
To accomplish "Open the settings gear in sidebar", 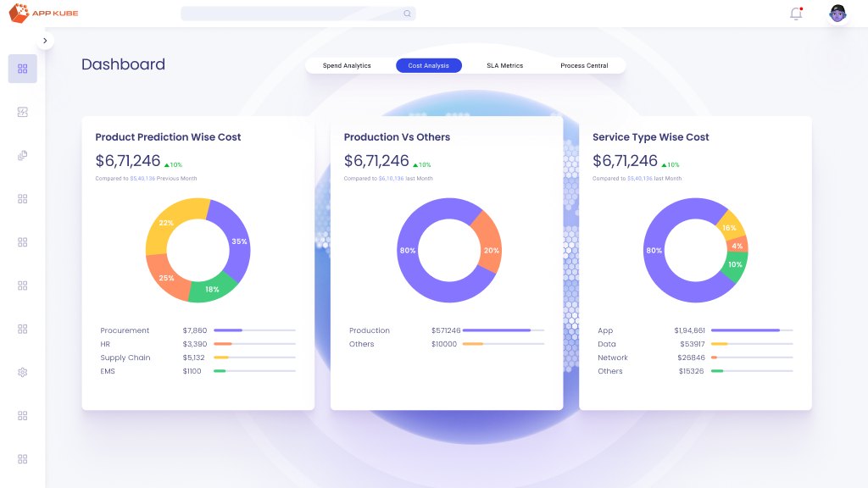I will coord(23,373).
